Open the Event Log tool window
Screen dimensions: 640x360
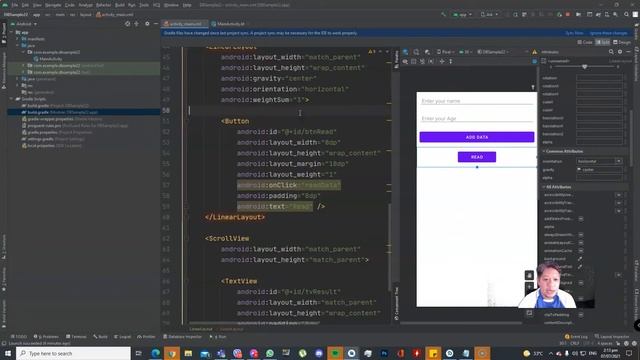tap(576, 337)
